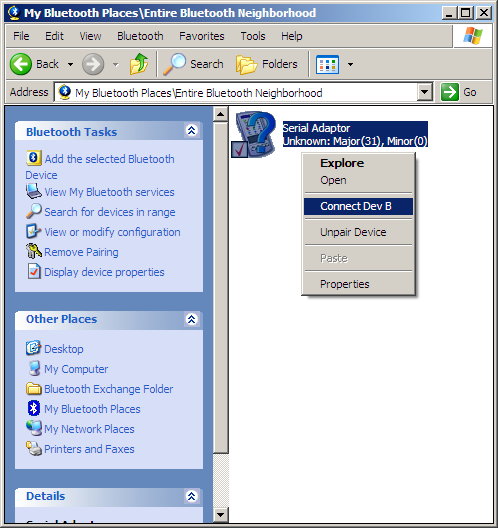The width and height of the screenshot is (498, 528).
Task: Click the Printers and Faxes icon
Action: pos(34,448)
